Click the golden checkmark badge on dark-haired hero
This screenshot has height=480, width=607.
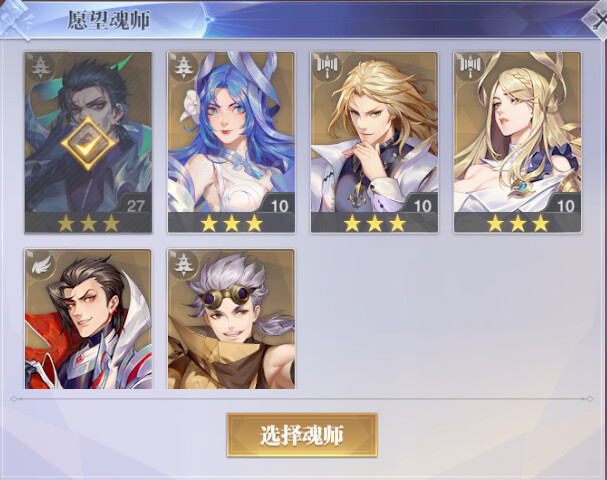coord(88,144)
